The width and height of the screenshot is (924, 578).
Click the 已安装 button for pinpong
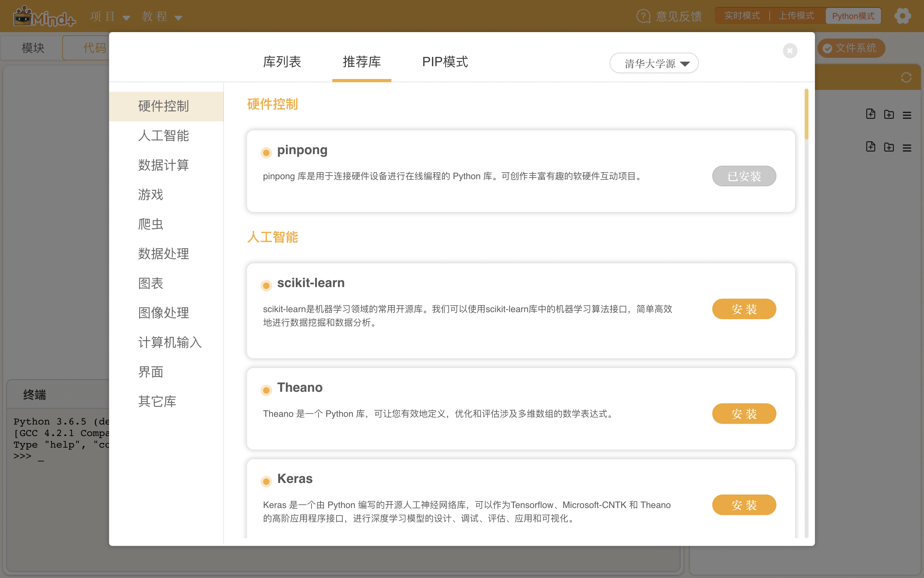[744, 176]
